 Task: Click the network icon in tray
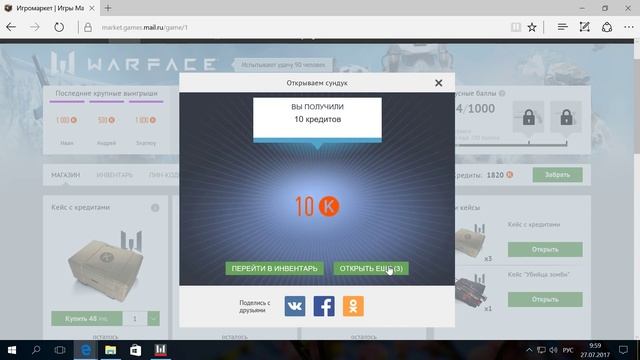tap(541, 350)
